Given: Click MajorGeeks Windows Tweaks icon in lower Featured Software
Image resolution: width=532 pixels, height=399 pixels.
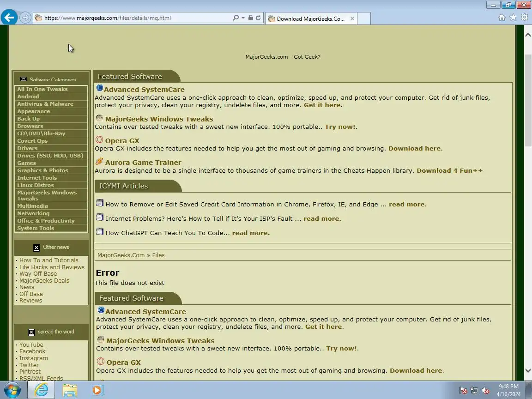Looking at the screenshot, I should pos(100,339).
